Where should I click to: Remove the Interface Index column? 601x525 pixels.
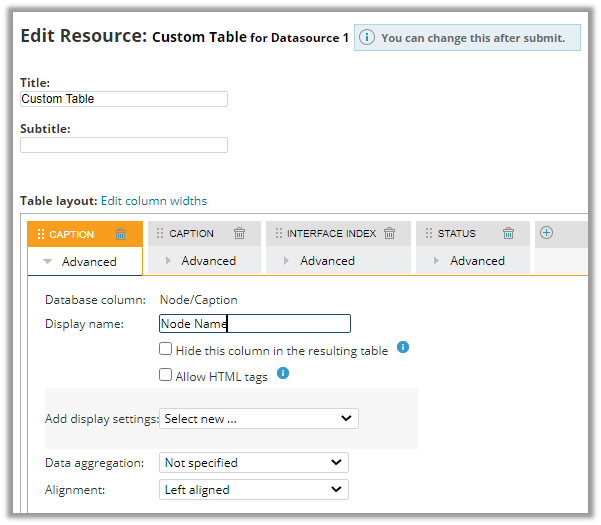390,233
